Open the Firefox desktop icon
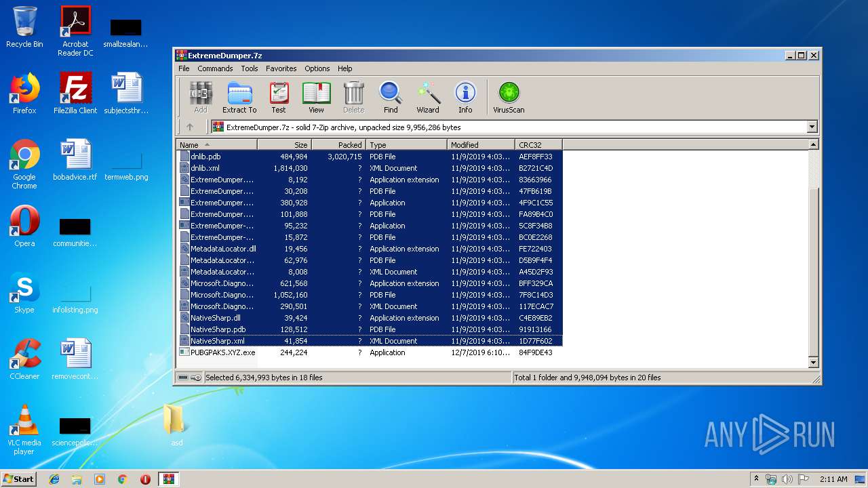 pyautogui.click(x=24, y=94)
